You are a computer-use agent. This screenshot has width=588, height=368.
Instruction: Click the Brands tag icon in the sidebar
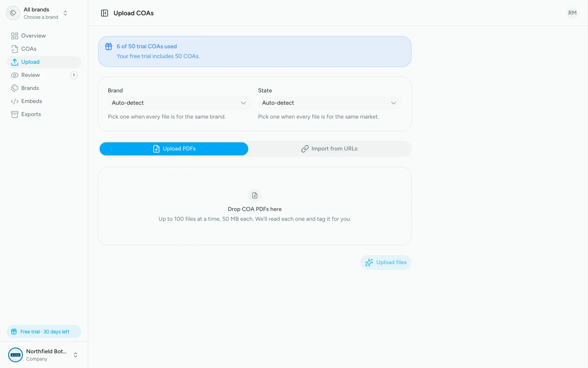tap(14, 88)
